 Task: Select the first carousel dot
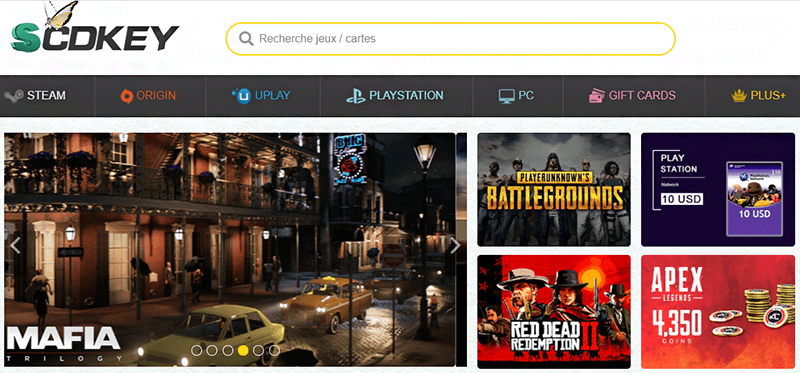[x=197, y=350]
